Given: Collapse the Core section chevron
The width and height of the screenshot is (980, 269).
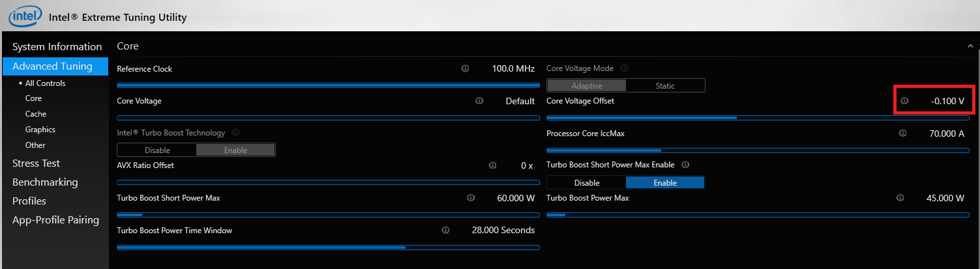Looking at the screenshot, I should click(x=970, y=46).
